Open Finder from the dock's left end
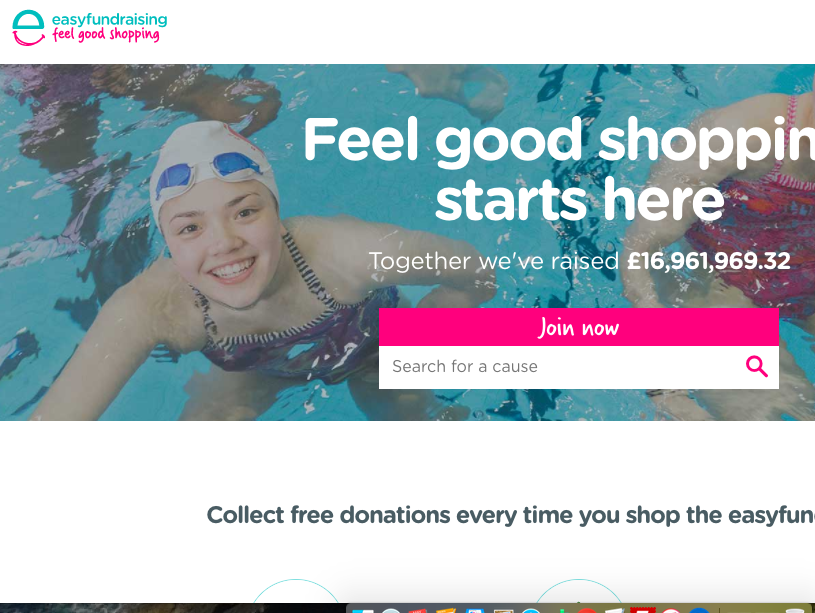The image size is (815, 613). coord(362,610)
